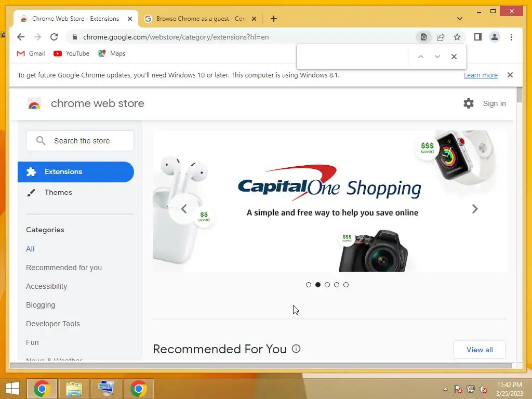Click View all recommended extensions

point(480,350)
